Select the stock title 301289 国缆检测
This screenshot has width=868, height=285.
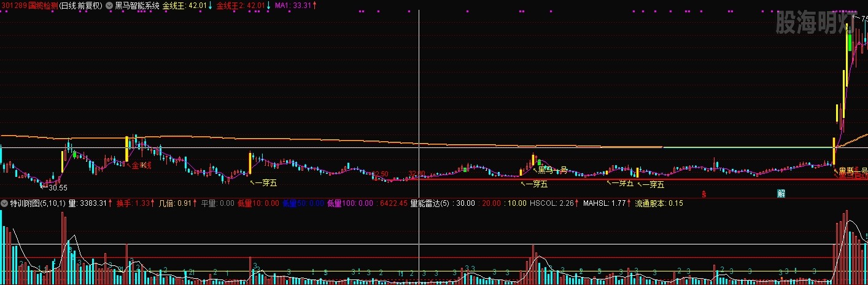(x=30, y=5)
